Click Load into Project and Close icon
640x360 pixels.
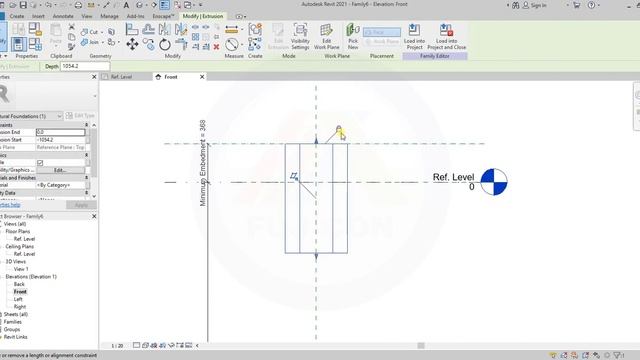[x=447, y=36]
